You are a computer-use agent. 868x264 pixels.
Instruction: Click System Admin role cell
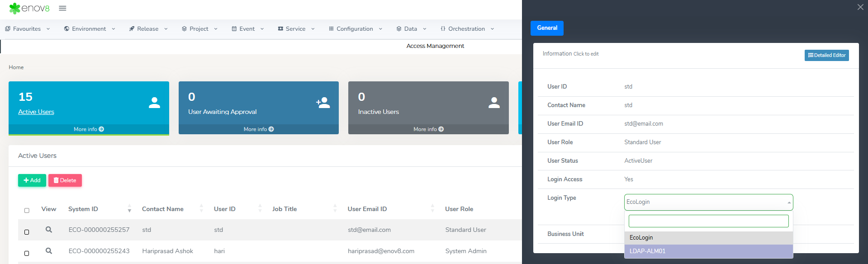(466, 251)
